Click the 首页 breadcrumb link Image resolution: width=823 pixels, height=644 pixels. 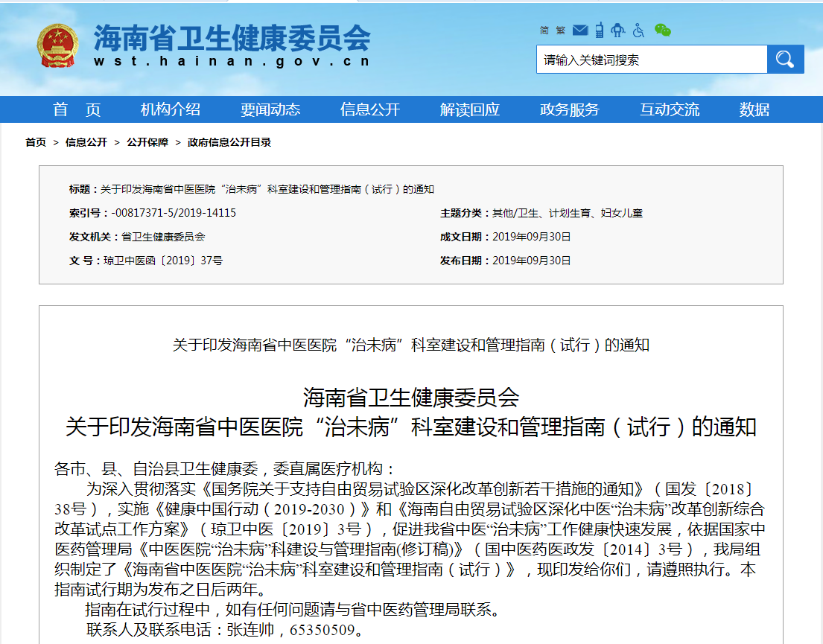click(36, 142)
